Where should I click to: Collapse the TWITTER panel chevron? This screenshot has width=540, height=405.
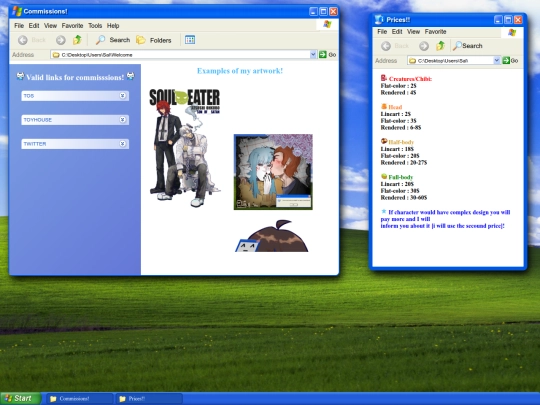pos(122,144)
